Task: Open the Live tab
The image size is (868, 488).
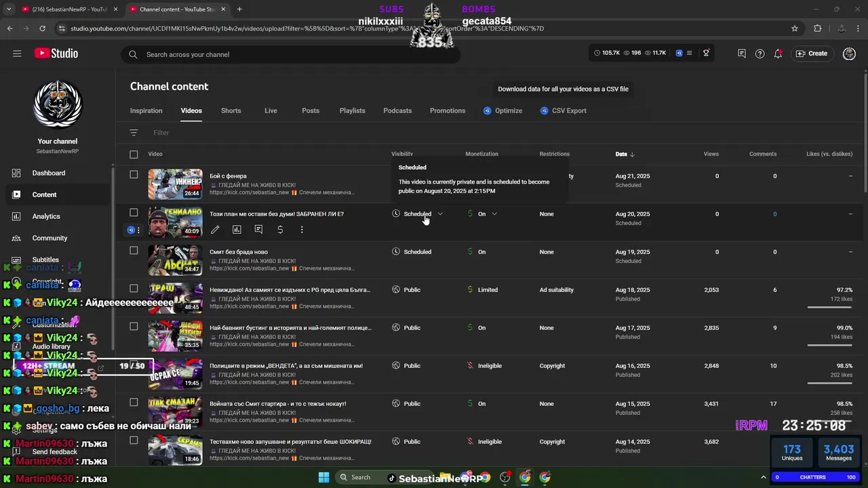Action: [271, 110]
